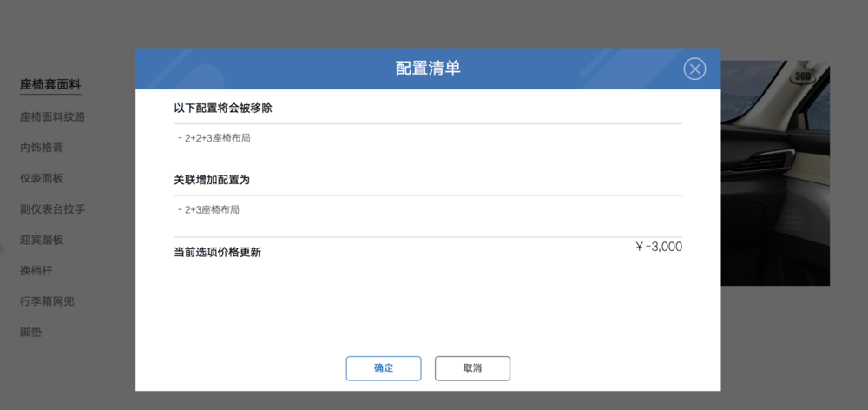The width and height of the screenshot is (868, 410).
Task: Select 换档杆 in the sidebar
Action: pyautogui.click(x=36, y=271)
